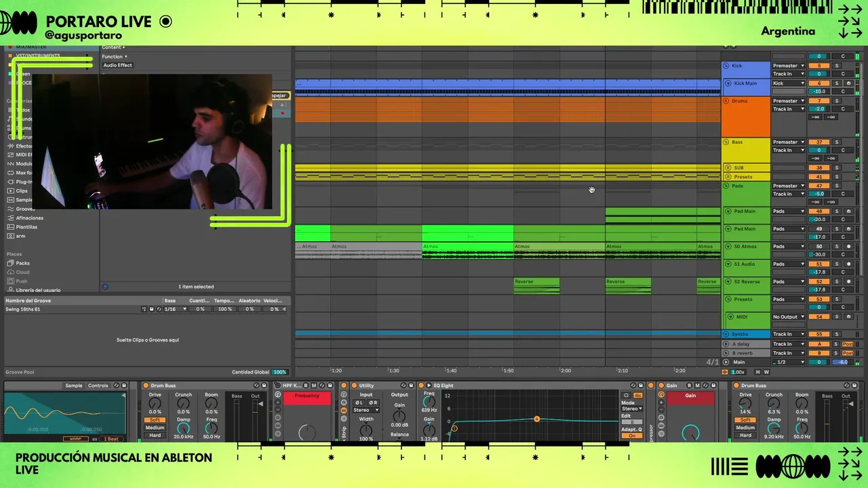868x488 pixels.
Task: Fold the MIDI track inside Presets
Action: tap(730, 317)
